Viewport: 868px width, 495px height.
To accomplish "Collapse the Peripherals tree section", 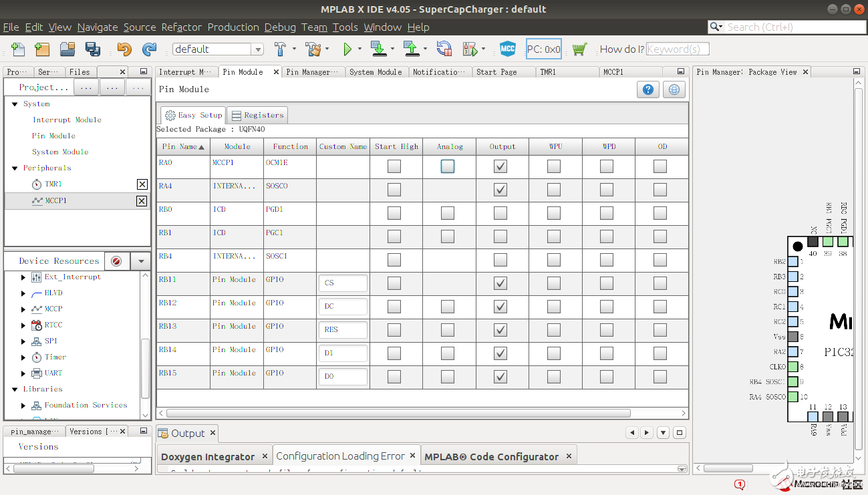I will pyautogui.click(x=15, y=168).
